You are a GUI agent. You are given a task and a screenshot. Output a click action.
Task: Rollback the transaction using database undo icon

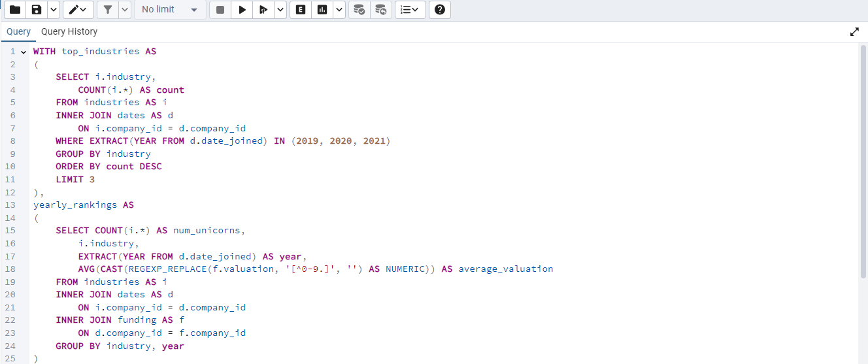pos(380,10)
